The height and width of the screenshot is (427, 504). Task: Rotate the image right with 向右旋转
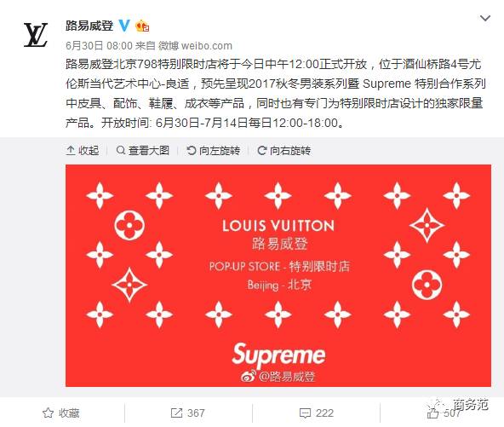coord(284,150)
